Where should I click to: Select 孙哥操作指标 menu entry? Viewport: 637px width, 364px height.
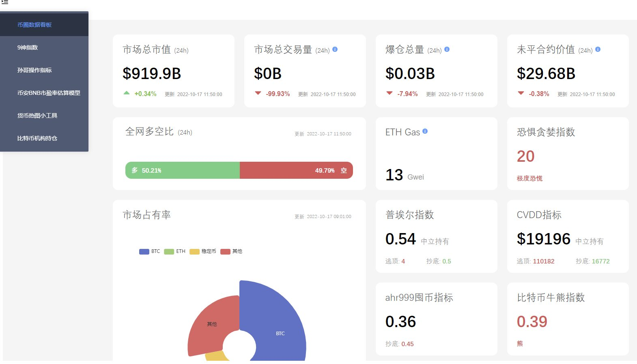tap(34, 70)
